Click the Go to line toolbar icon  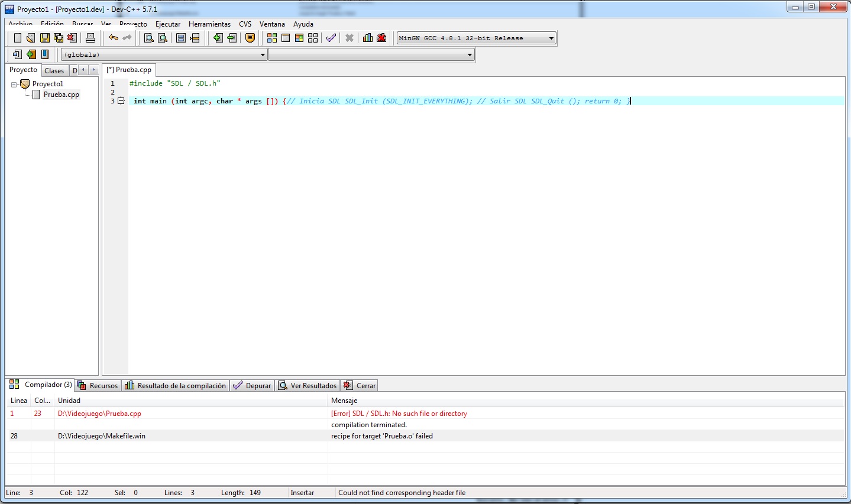coord(195,38)
